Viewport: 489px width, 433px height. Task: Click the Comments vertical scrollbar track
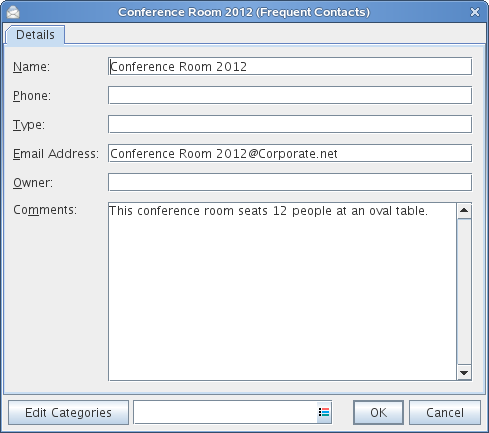pos(464,291)
